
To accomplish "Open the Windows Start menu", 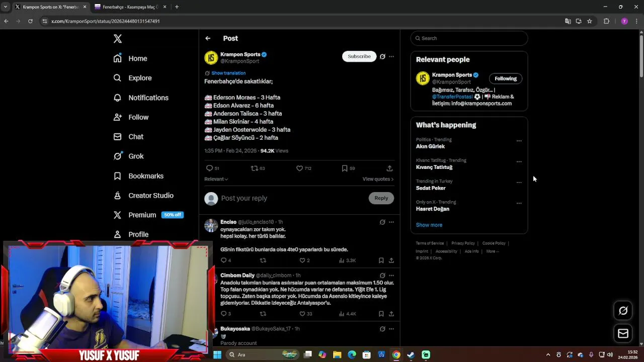I will tap(217, 354).
